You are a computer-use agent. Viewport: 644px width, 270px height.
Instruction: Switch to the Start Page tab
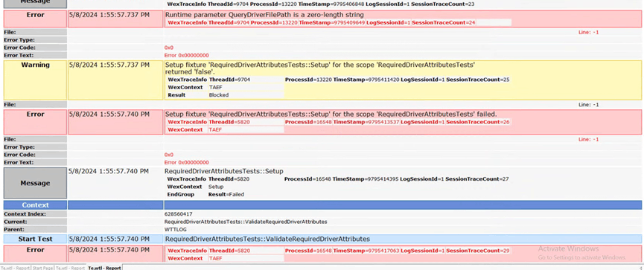click(43, 268)
